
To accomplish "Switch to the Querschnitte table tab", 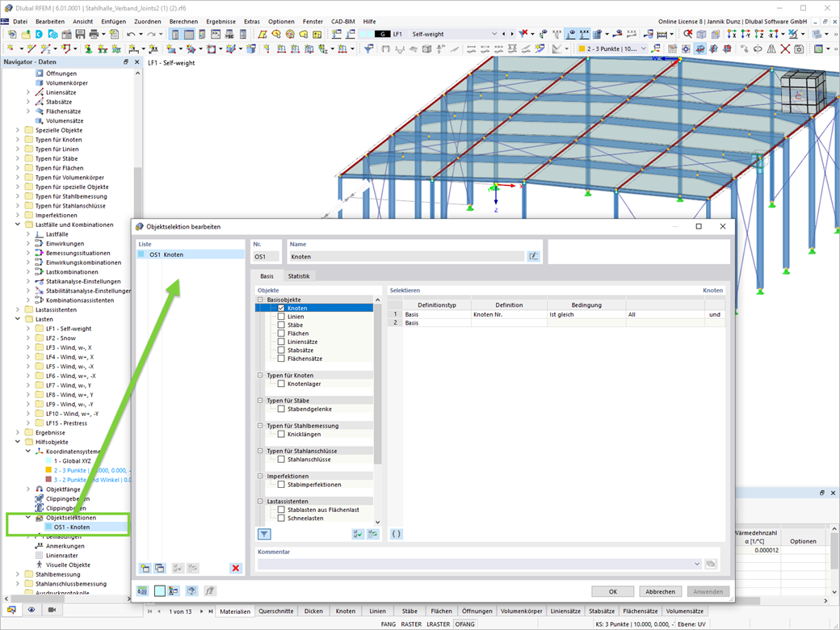I will click(276, 611).
